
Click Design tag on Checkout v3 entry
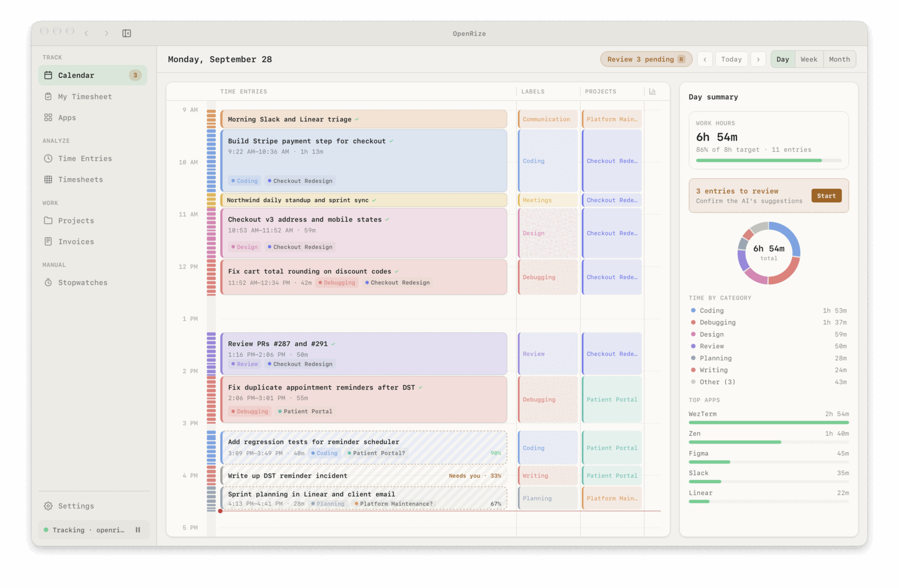(244, 247)
